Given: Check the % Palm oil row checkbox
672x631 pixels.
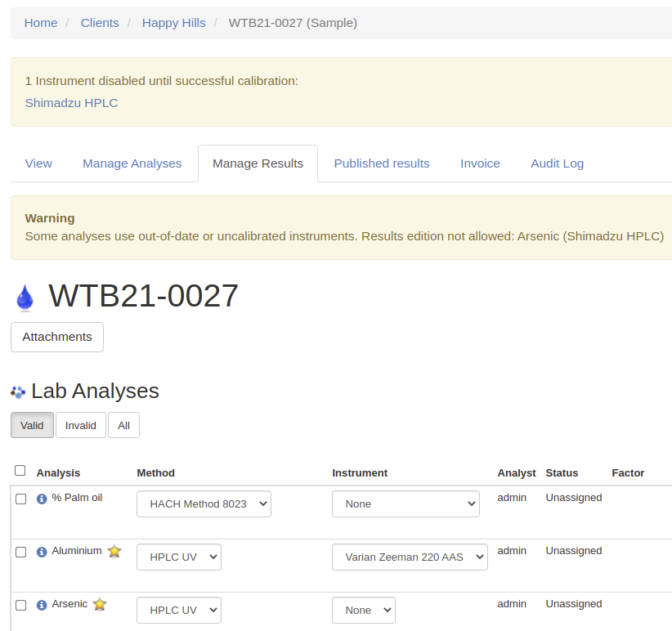Looking at the screenshot, I should [x=21, y=499].
